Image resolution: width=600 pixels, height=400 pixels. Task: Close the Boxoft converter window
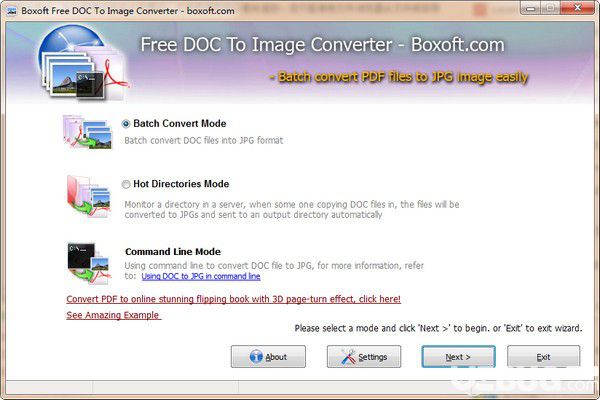pos(577,8)
